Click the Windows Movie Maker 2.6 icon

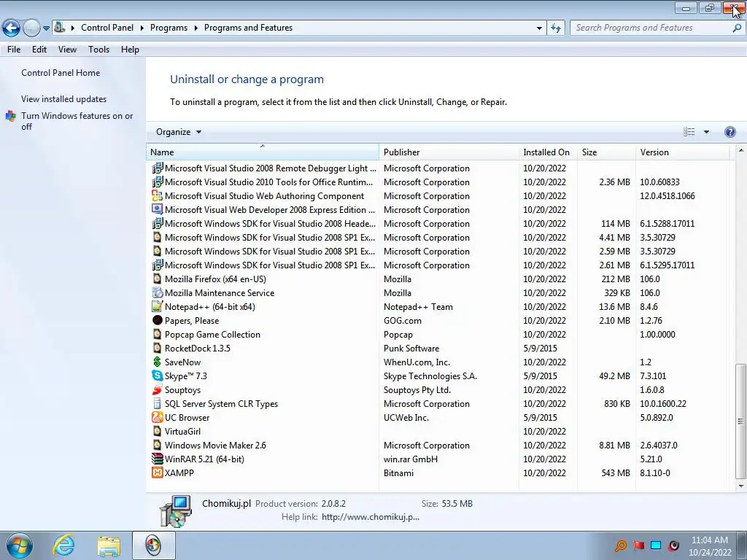coord(158,444)
